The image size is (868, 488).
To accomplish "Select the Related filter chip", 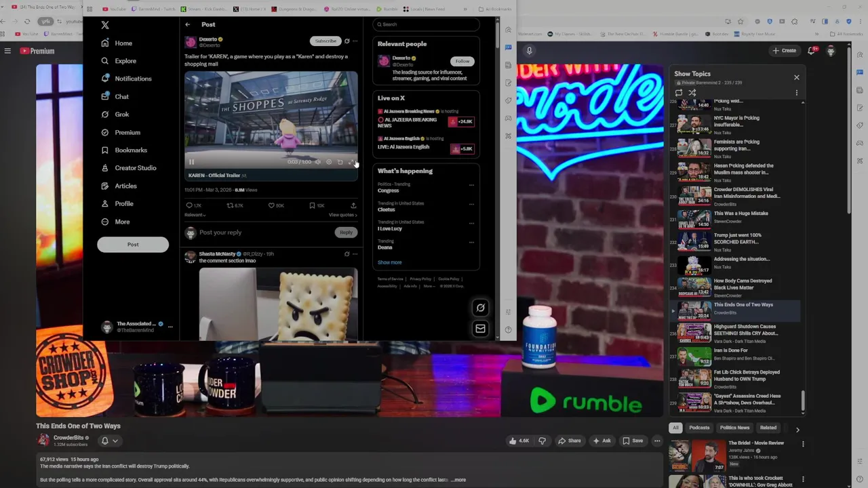I will coord(768,428).
